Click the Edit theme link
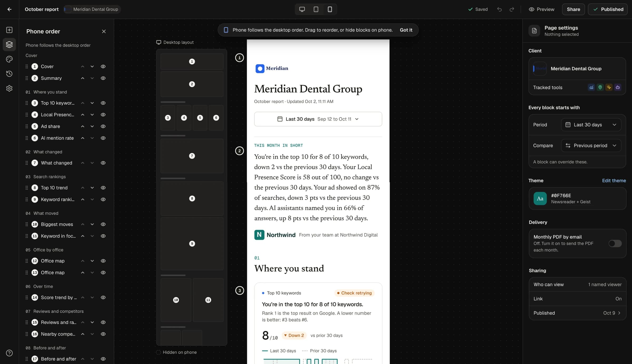The width and height of the screenshot is (632, 364). click(614, 180)
